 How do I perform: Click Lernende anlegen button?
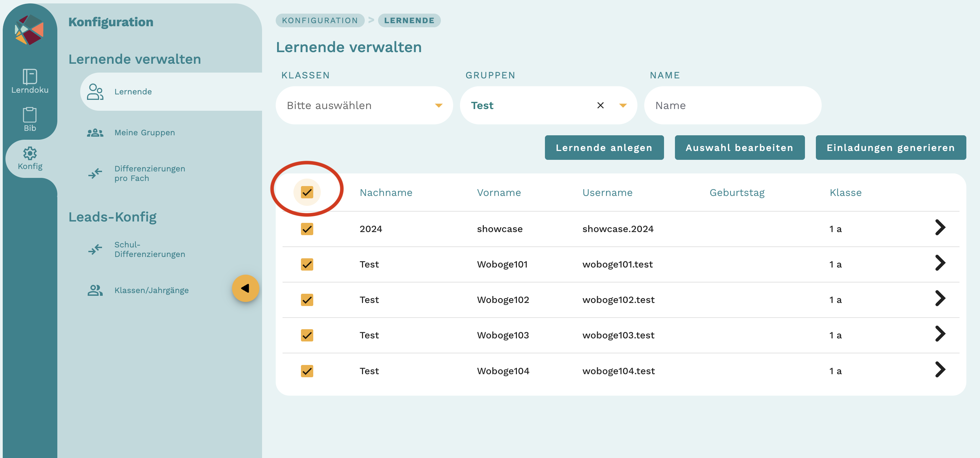click(x=604, y=148)
